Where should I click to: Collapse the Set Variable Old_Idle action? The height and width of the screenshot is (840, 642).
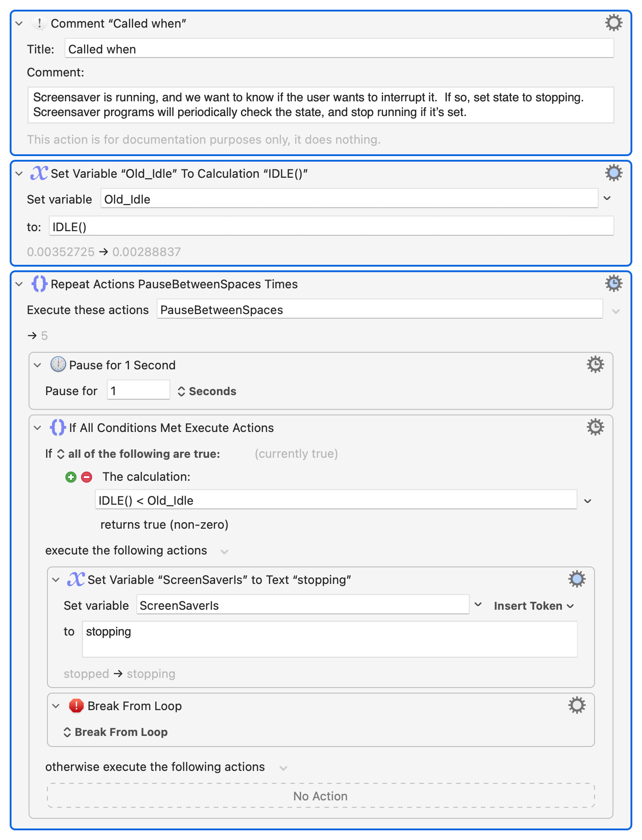(19, 174)
